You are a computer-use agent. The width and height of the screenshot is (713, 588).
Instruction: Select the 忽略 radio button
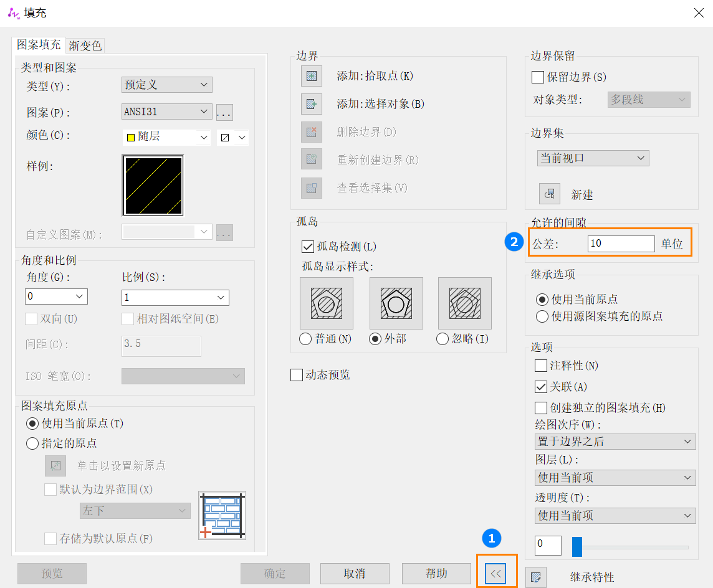click(x=443, y=339)
